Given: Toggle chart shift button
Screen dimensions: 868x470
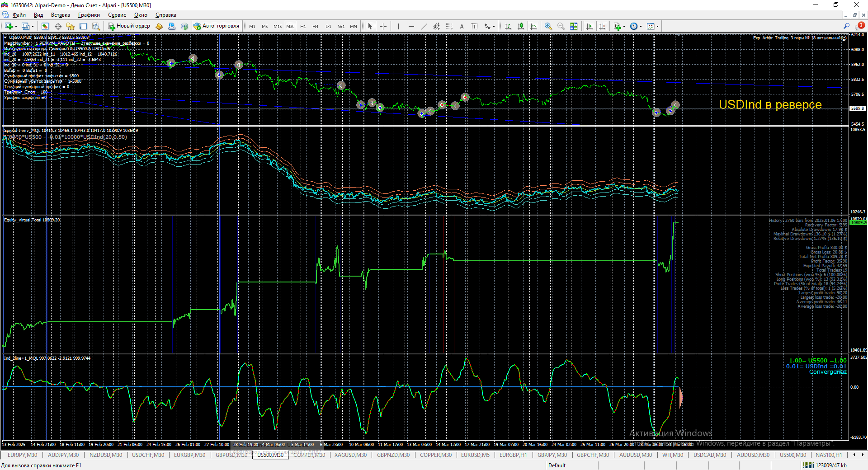Looking at the screenshot, I should click(602, 26).
